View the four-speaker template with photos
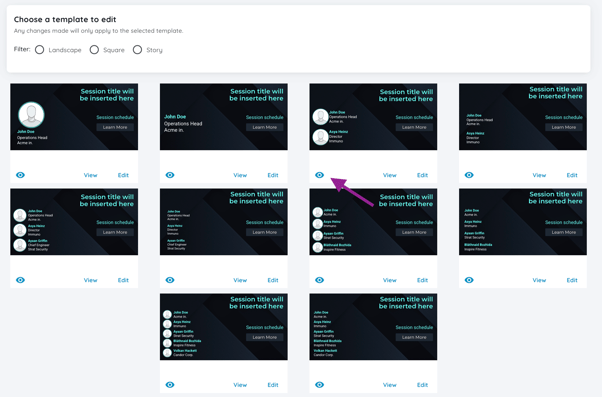The image size is (602, 397). tap(390, 280)
